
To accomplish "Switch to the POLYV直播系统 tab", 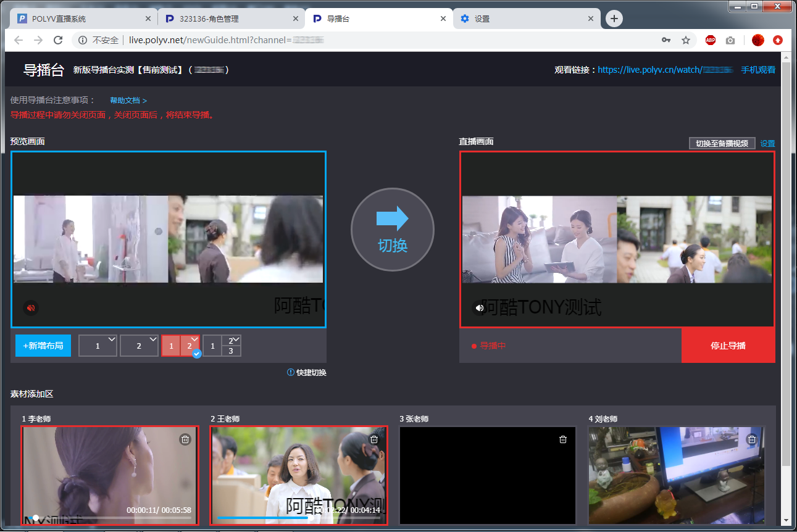I will click(x=83, y=19).
